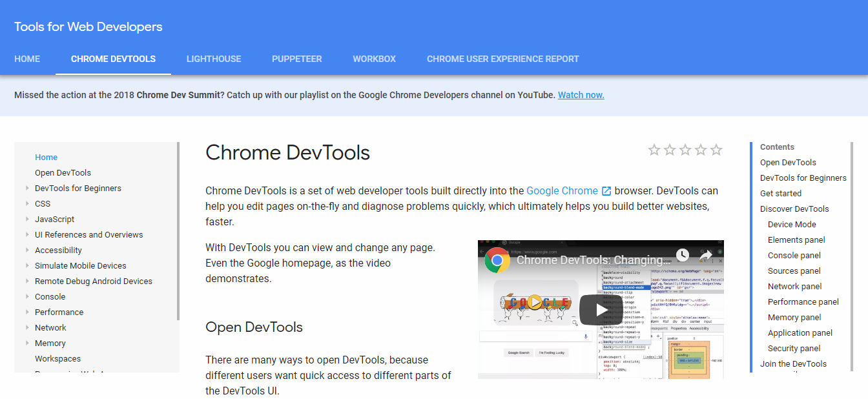This screenshot has width=868, height=399.
Task: Click the Watch Later clock icon on video
Action: [x=683, y=255]
